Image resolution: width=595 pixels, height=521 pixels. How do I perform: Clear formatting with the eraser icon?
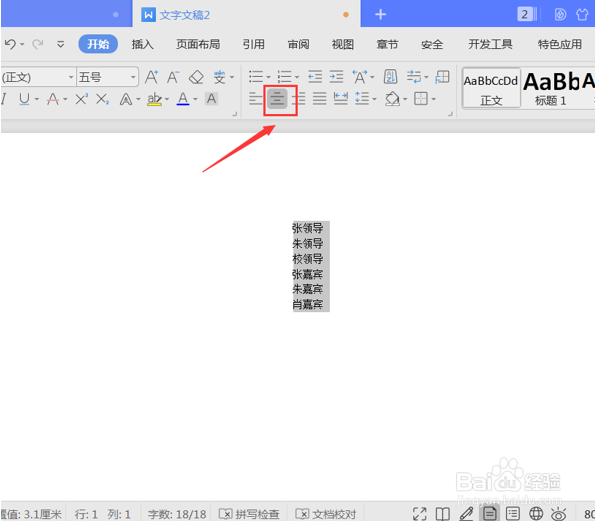coord(196,77)
